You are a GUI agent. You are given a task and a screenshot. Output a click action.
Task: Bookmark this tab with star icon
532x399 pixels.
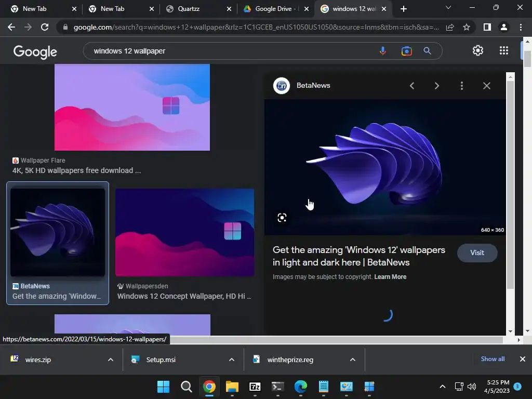pyautogui.click(x=467, y=27)
